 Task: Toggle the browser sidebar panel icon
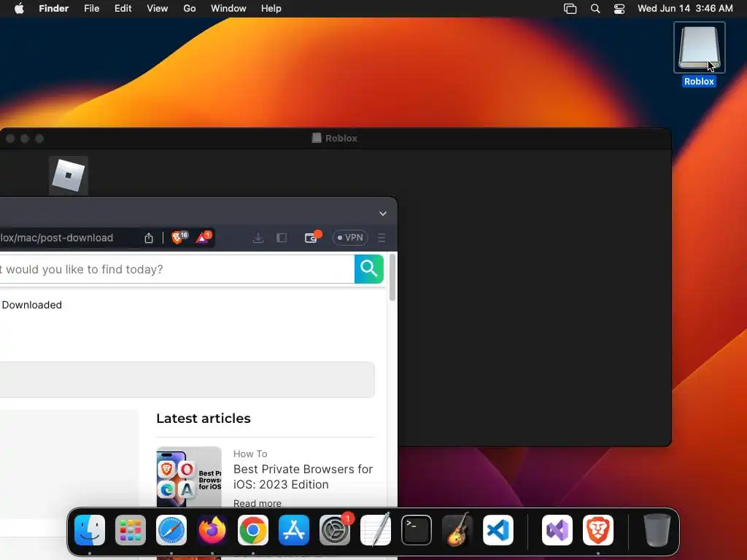click(282, 238)
